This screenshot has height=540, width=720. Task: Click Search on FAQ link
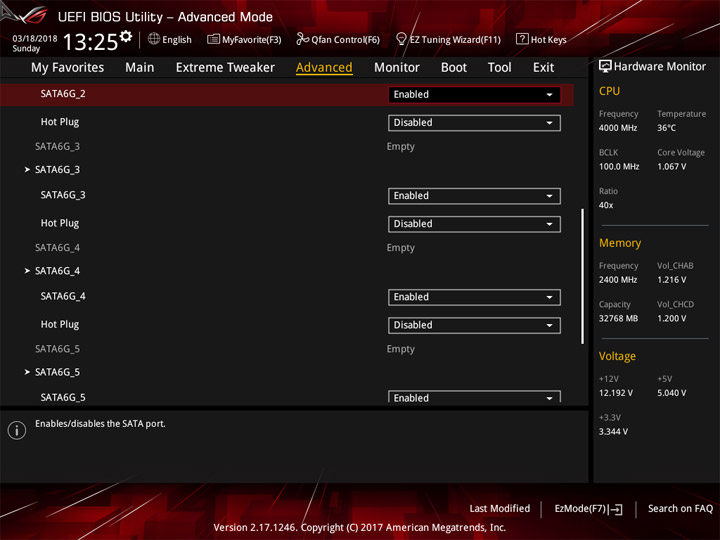click(x=680, y=509)
